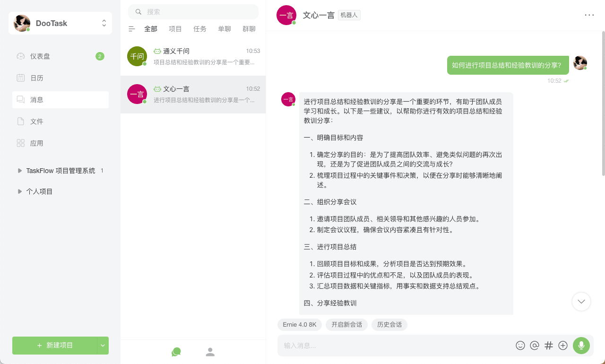The image size is (605, 364).
Task: Select the 群聊 filter tab
Action: [249, 29]
